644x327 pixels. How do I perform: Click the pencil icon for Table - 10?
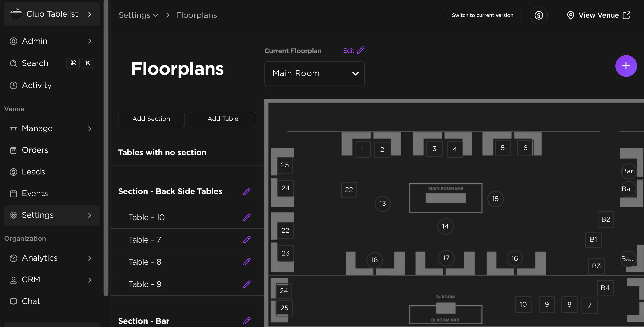[247, 217]
